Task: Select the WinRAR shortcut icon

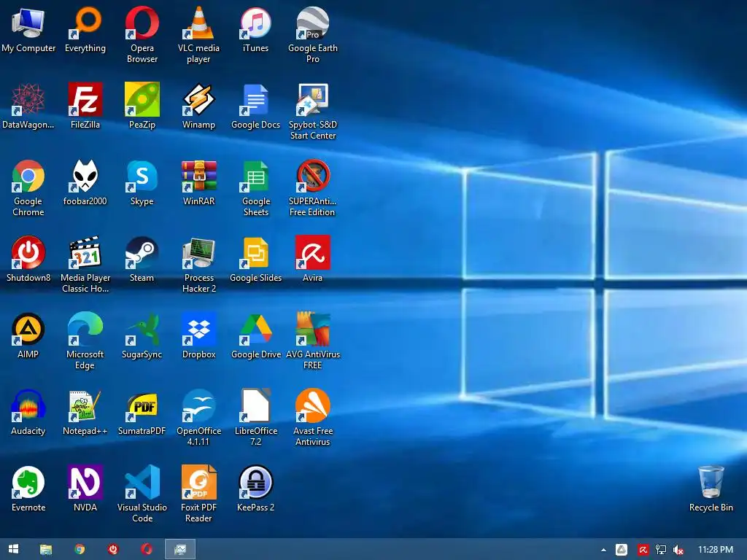Action: pyautogui.click(x=198, y=182)
